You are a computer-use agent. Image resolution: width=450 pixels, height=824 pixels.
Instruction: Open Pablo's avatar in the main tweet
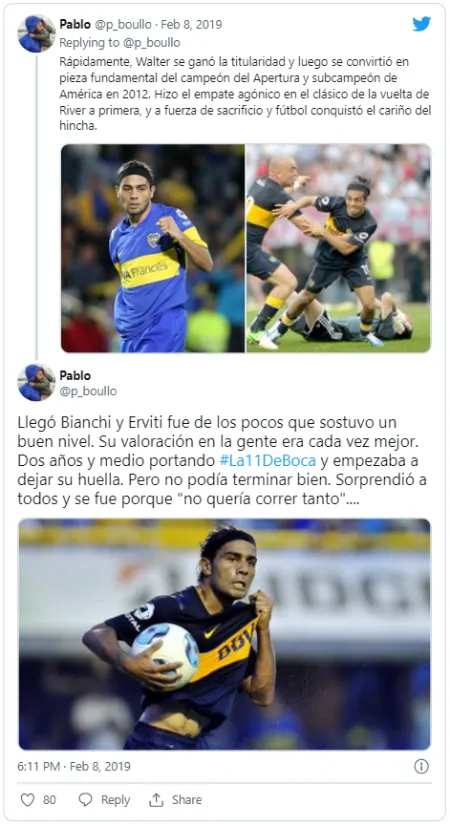[x=36, y=382]
